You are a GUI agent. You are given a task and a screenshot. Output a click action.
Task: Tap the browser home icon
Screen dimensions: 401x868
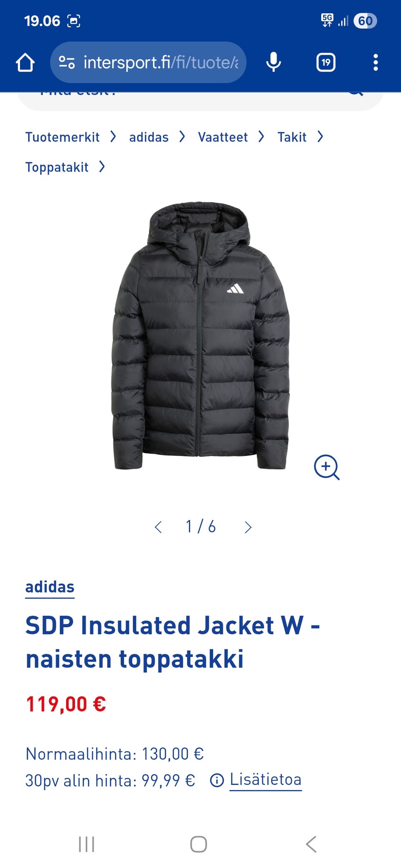(x=25, y=63)
